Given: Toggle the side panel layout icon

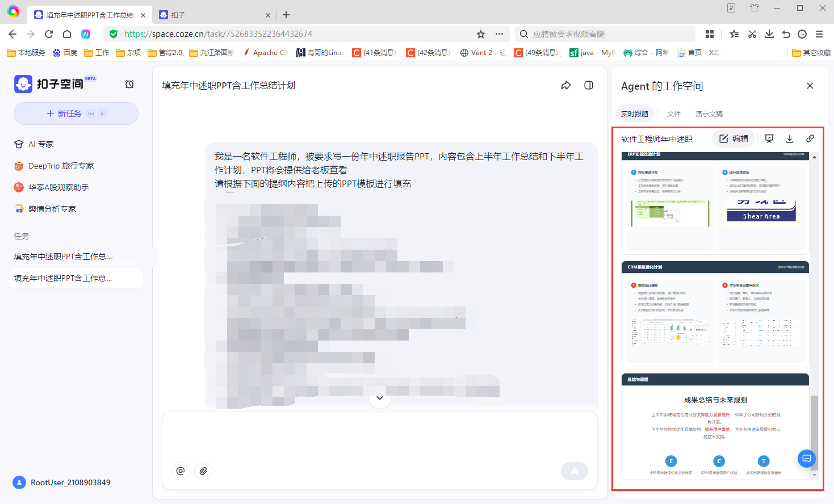Looking at the screenshot, I should click(x=589, y=85).
